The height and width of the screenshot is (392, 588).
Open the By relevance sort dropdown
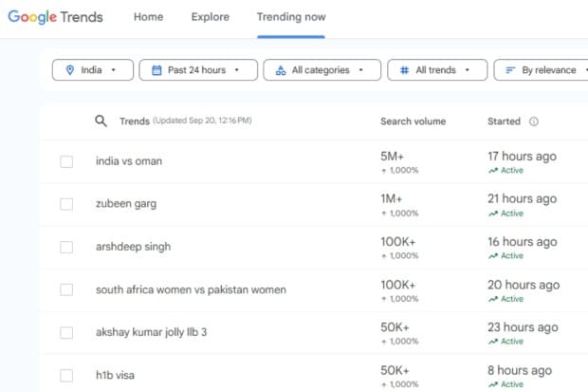click(542, 70)
